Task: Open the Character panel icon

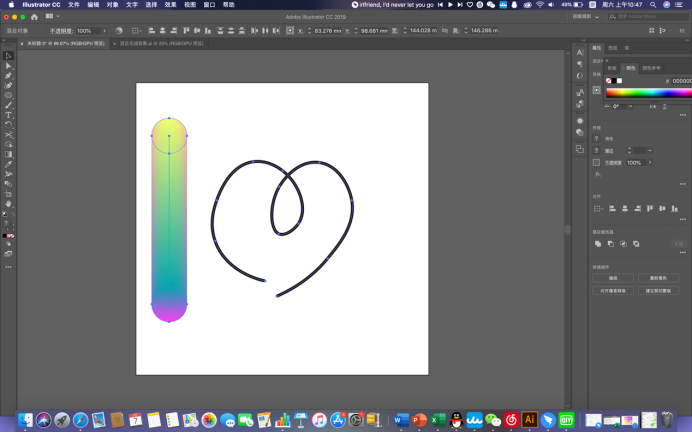Action: 580,53
